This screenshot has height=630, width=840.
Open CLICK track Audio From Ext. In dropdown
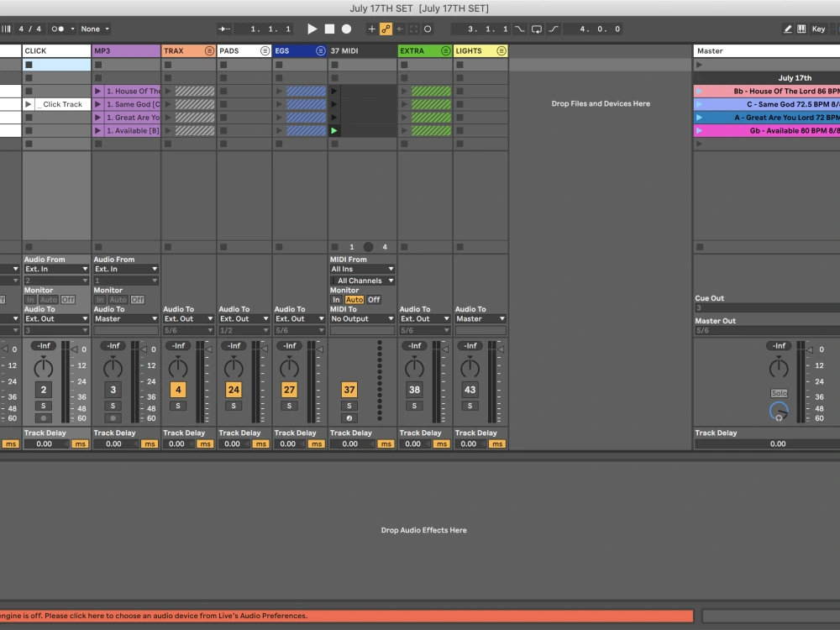pyautogui.click(x=56, y=269)
